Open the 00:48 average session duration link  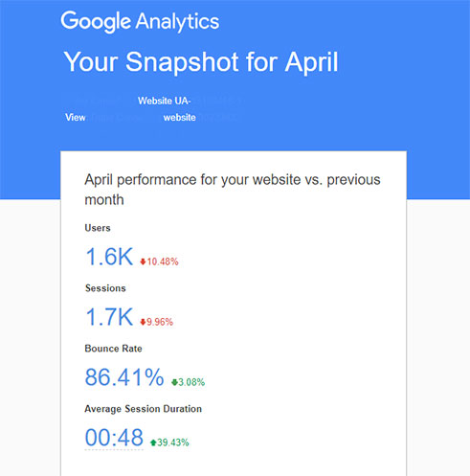(x=114, y=438)
